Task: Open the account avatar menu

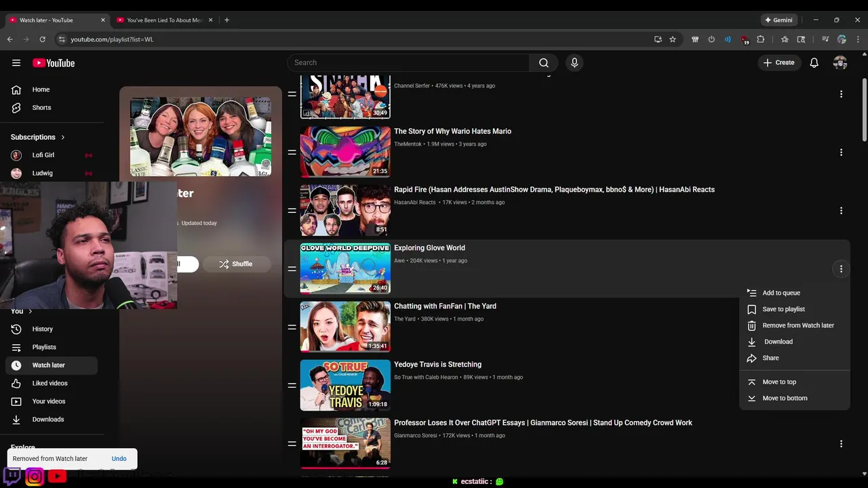Action: click(x=840, y=63)
